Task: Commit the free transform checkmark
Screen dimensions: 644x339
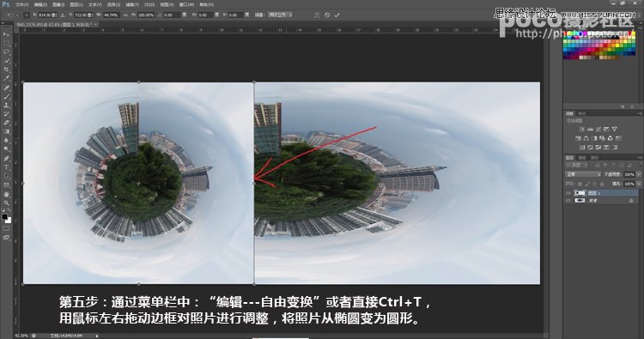Action: (x=337, y=15)
